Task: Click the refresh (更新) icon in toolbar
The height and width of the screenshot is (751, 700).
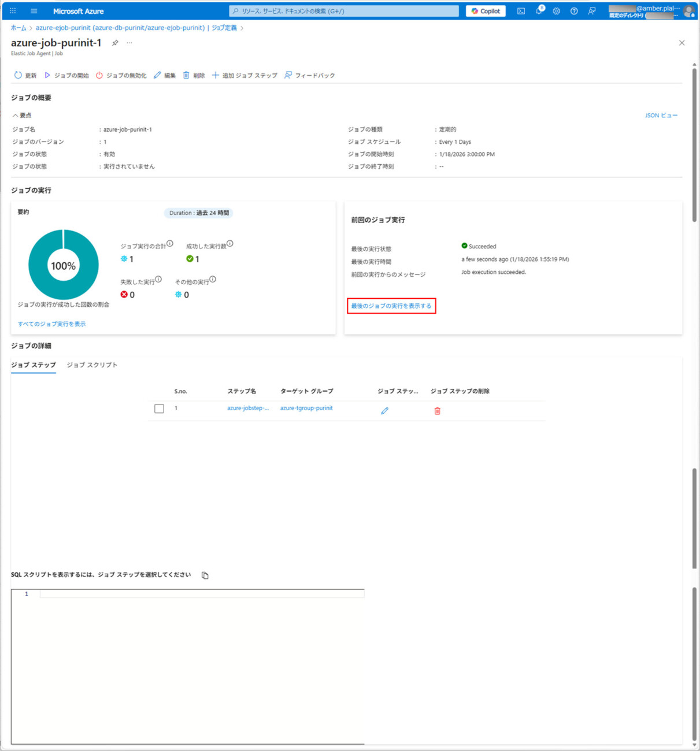Action: (x=18, y=75)
